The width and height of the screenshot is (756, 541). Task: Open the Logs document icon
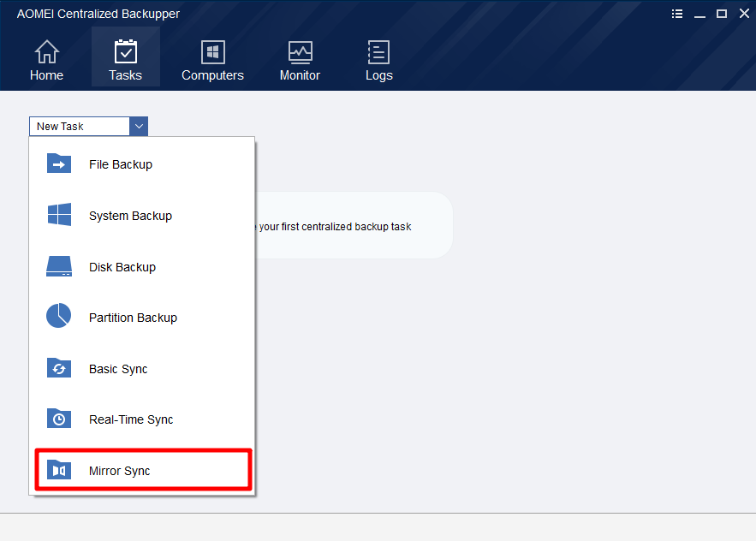pyautogui.click(x=378, y=52)
